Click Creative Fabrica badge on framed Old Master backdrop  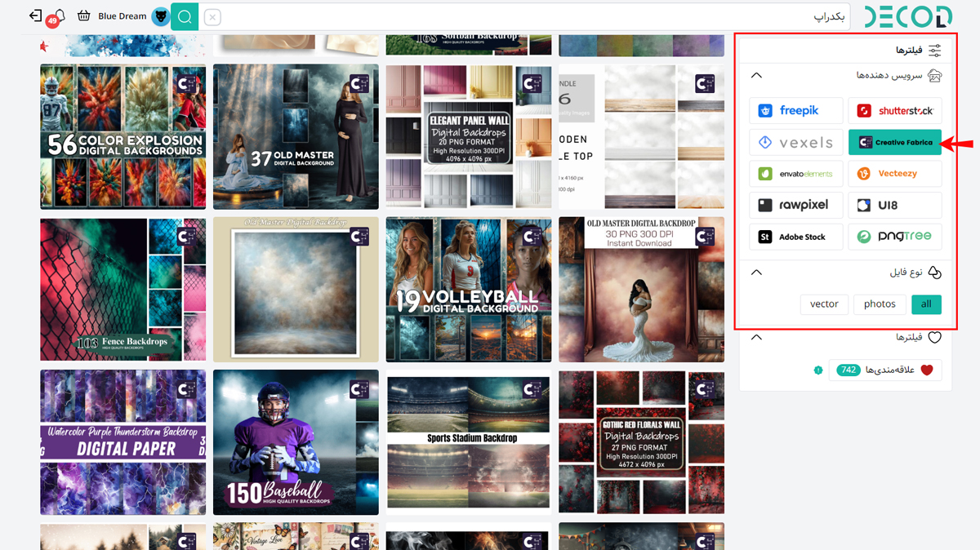tap(359, 237)
